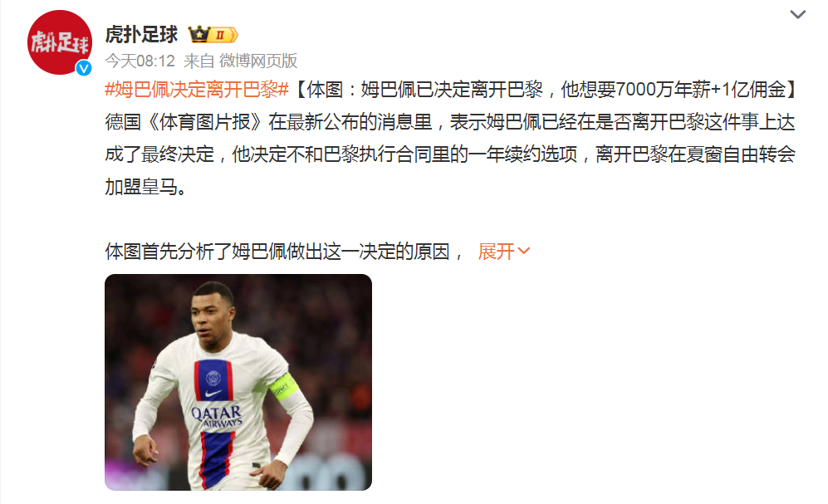The height and width of the screenshot is (504, 828).
Task: Click the blue verified badge on avatar
Action: click(x=83, y=68)
